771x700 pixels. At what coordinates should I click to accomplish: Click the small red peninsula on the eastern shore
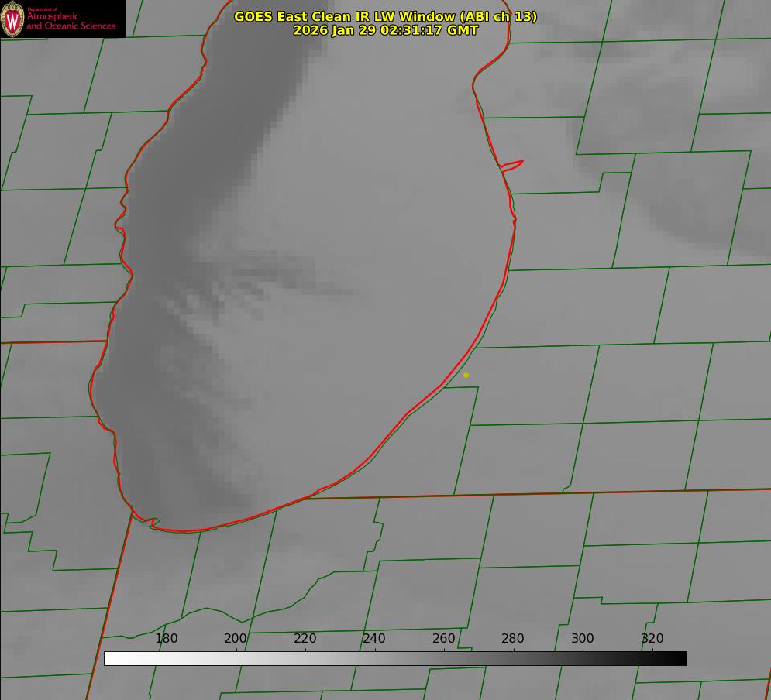[513, 164]
